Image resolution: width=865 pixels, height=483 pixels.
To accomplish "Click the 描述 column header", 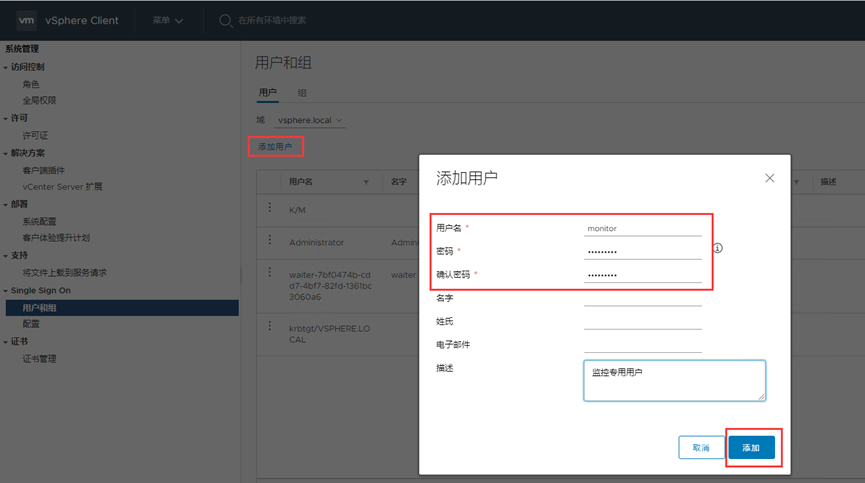I will pos(828,181).
